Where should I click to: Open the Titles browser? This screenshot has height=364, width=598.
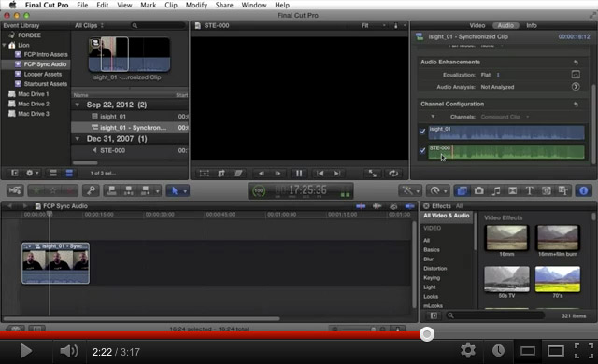click(530, 190)
